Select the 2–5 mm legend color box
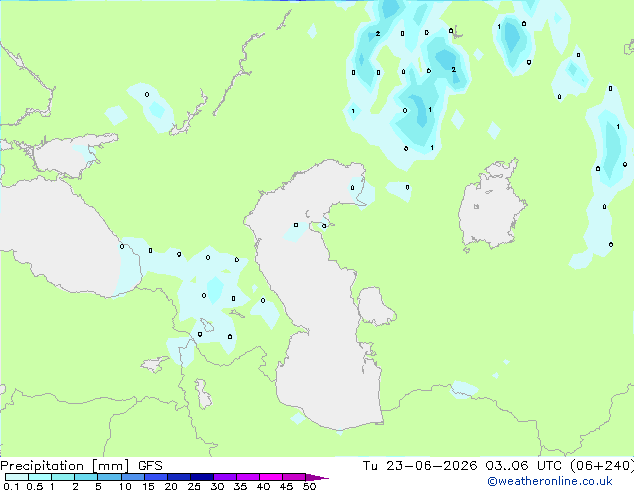This screenshot has height=490, width=634. click(x=86, y=477)
